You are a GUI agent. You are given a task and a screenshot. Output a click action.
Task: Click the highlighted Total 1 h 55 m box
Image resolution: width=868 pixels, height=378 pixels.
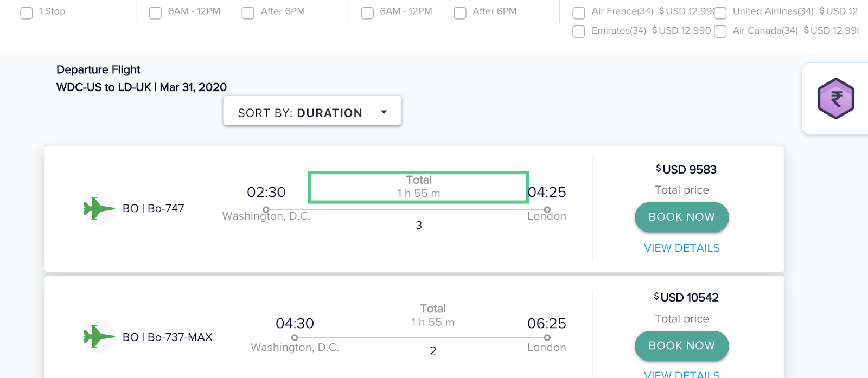(418, 187)
